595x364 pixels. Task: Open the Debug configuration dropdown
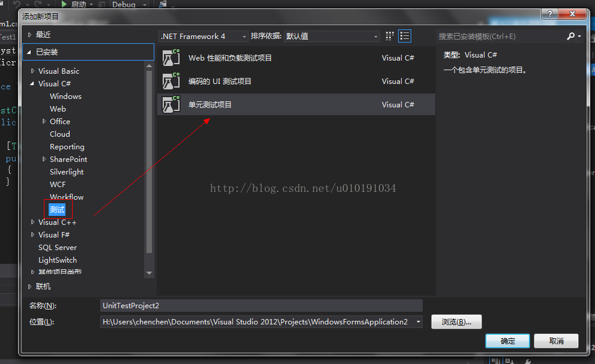point(130,5)
